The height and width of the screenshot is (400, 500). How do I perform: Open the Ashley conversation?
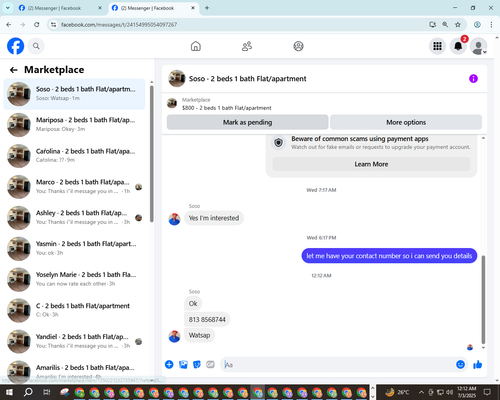75,218
